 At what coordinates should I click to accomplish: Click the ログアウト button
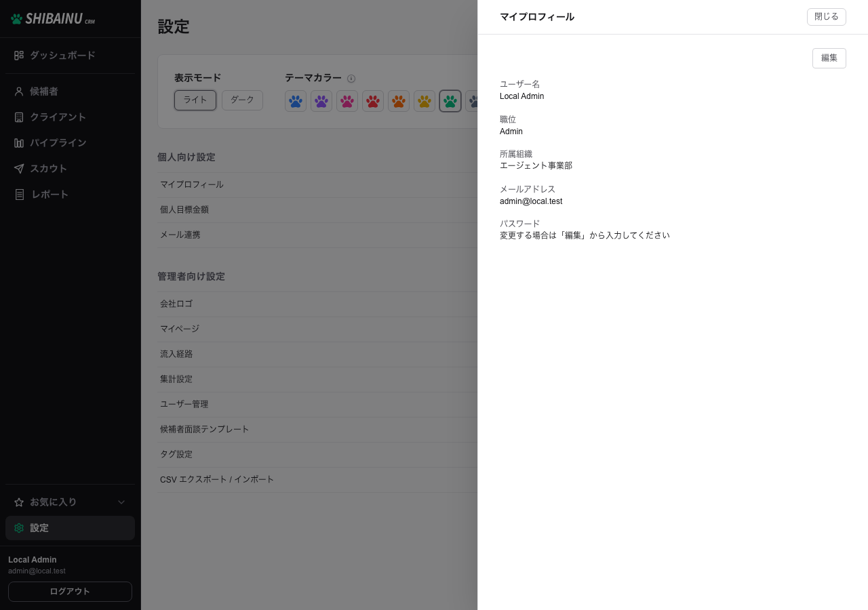pos(70,592)
